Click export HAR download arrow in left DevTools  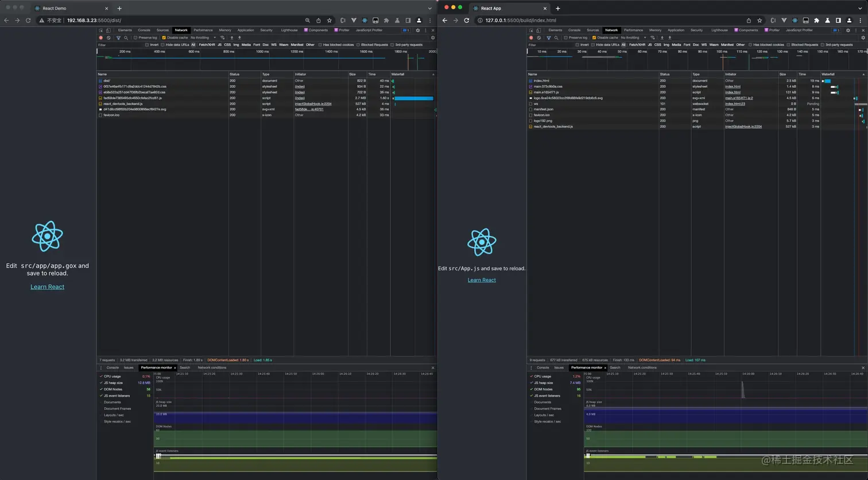click(x=239, y=38)
